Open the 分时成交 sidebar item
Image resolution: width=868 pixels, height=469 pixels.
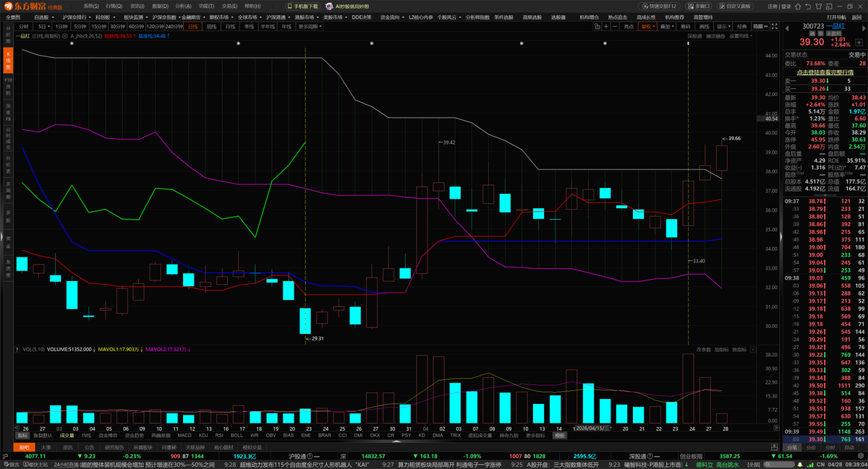(9, 137)
